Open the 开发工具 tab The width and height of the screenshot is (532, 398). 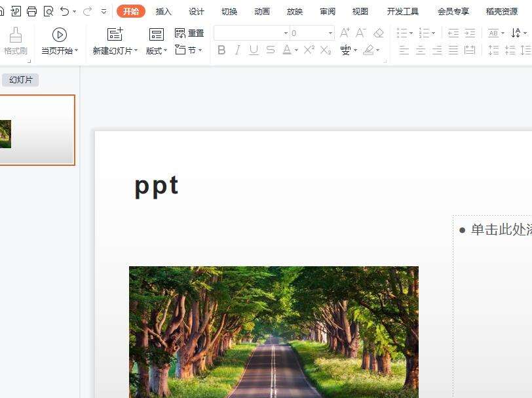403,12
